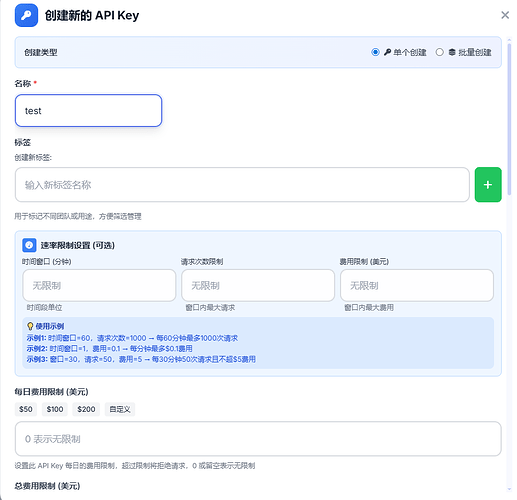
Task: Click the 名称 field containing test
Action: 88,111
